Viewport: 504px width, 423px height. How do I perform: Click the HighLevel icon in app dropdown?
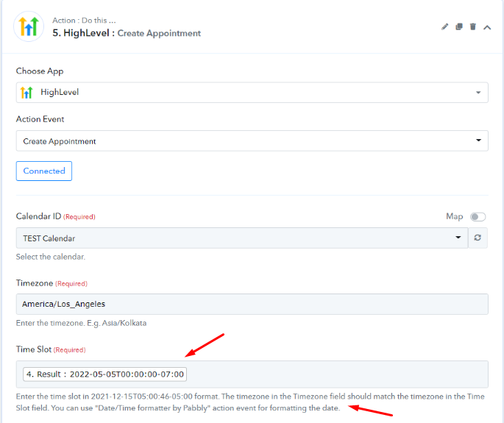click(26, 93)
